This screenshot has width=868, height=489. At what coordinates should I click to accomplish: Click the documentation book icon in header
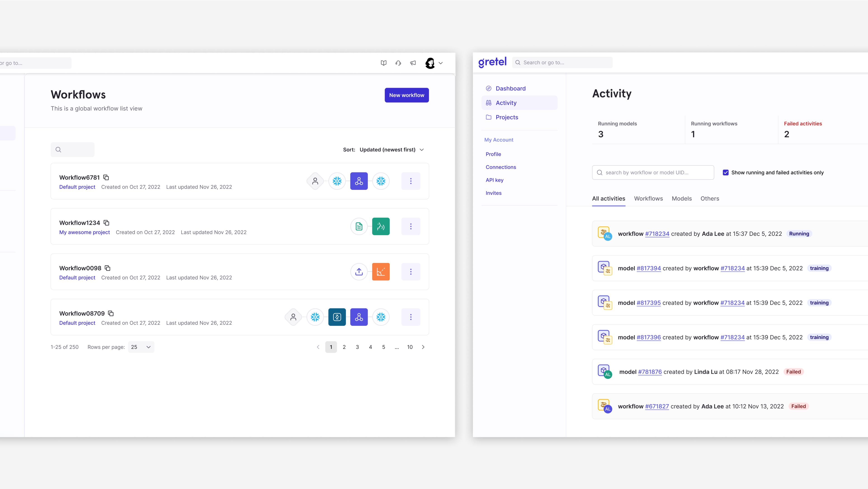(383, 63)
